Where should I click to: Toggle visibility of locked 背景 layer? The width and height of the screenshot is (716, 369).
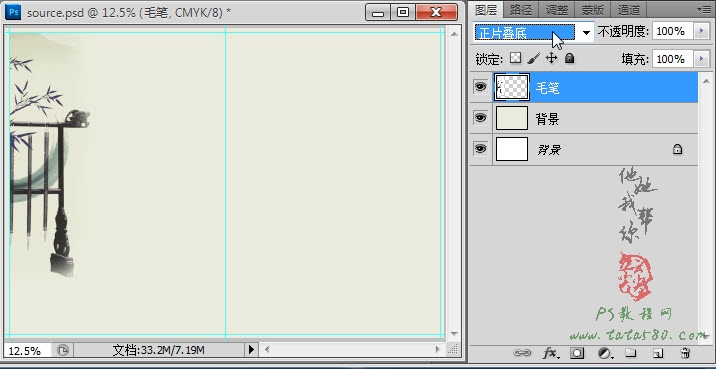pyautogui.click(x=480, y=148)
